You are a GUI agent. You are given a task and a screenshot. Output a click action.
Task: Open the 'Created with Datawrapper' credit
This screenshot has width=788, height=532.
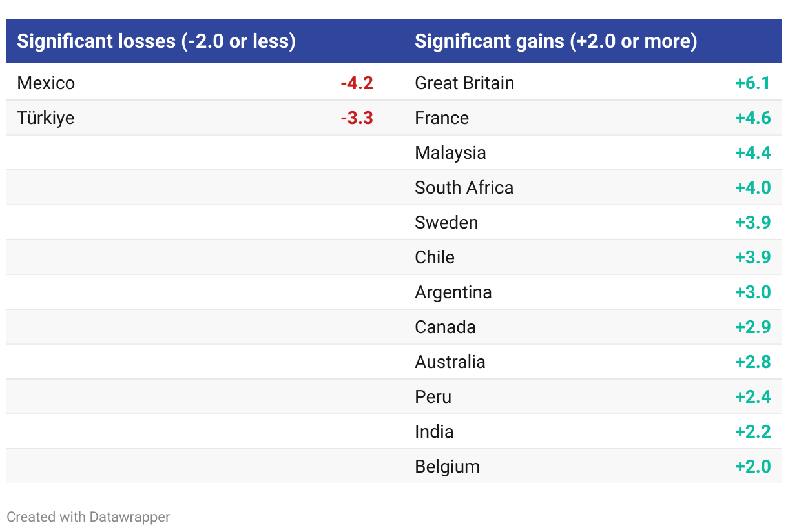click(x=88, y=517)
